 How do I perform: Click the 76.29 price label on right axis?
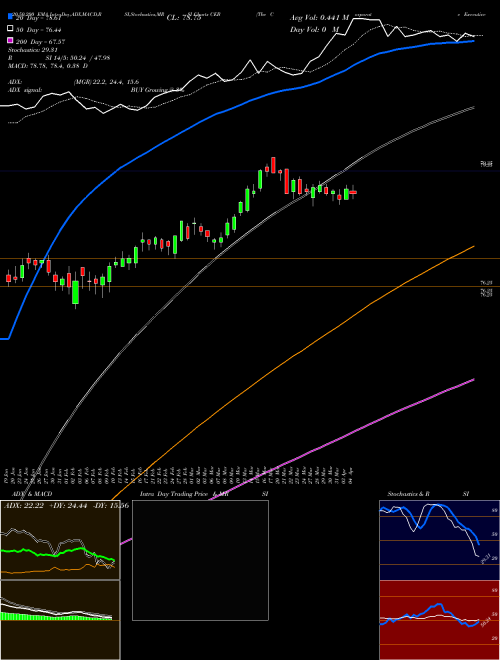(487, 283)
